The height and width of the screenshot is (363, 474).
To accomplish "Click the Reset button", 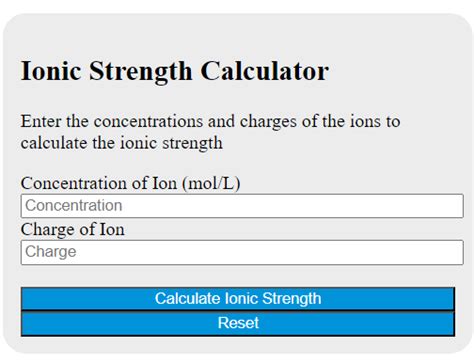I will click(x=238, y=323).
